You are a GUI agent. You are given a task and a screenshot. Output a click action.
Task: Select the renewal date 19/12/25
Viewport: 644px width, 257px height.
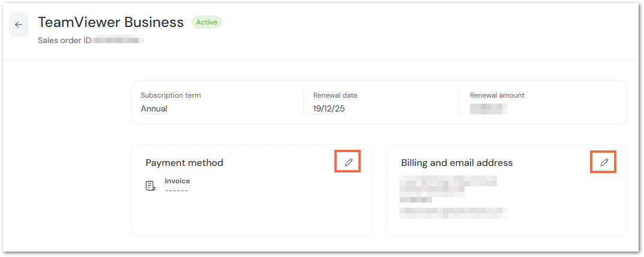329,109
